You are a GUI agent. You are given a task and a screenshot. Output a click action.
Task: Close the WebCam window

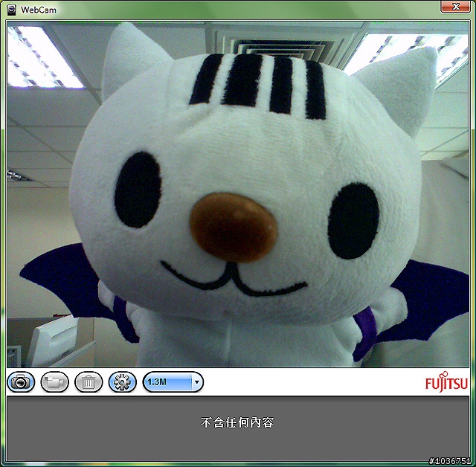click(455, 7)
